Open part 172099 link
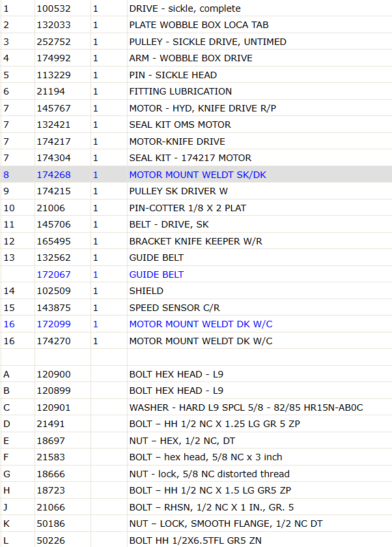The image size is (392, 547). click(x=53, y=324)
